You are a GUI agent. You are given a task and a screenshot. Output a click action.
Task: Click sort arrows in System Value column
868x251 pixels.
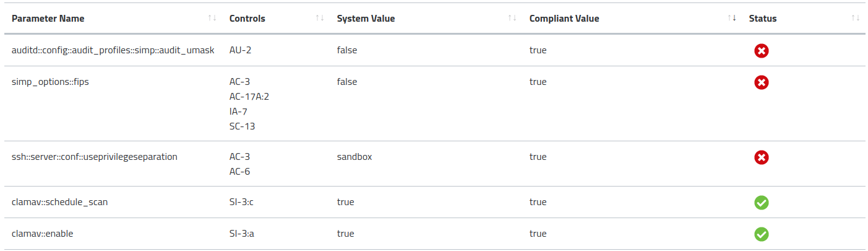pos(512,18)
